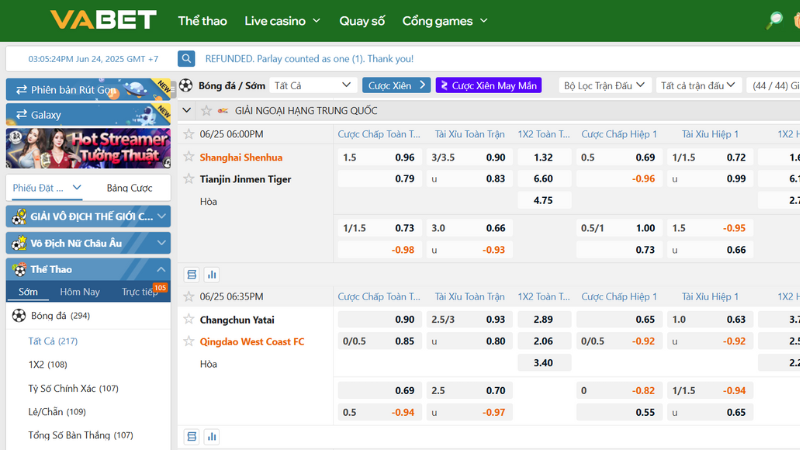800x450 pixels.
Task: Favorite Qingdao West Coast FC team
Action: [x=189, y=341]
